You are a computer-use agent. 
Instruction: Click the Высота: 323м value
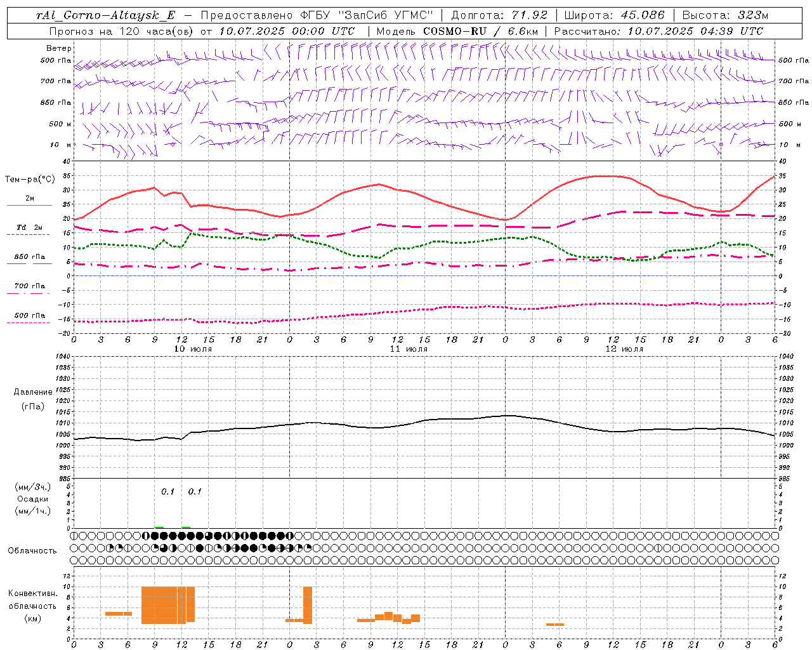pos(726,15)
